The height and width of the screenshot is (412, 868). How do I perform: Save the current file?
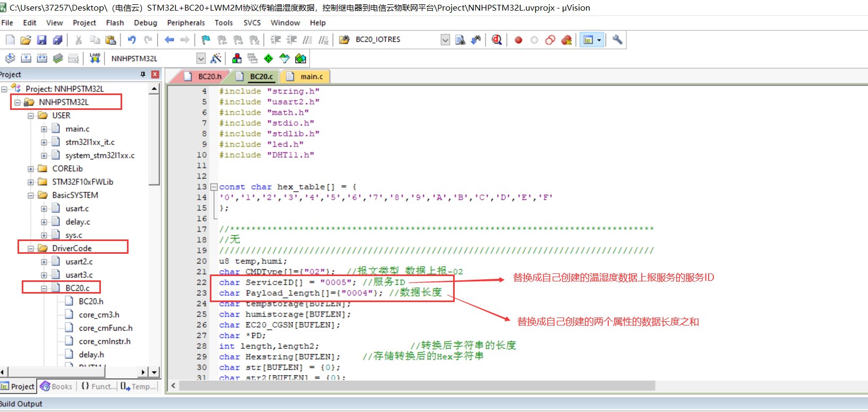[x=41, y=40]
